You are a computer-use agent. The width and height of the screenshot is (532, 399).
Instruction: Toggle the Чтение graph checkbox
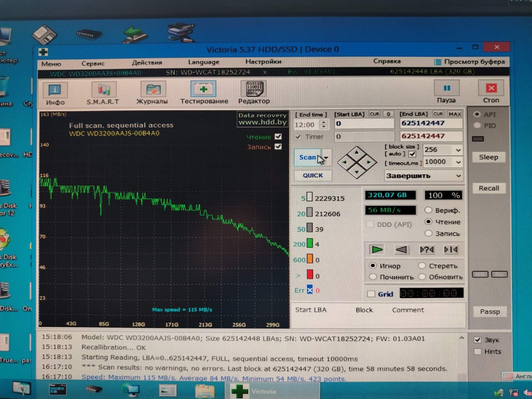(x=278, y=136)
